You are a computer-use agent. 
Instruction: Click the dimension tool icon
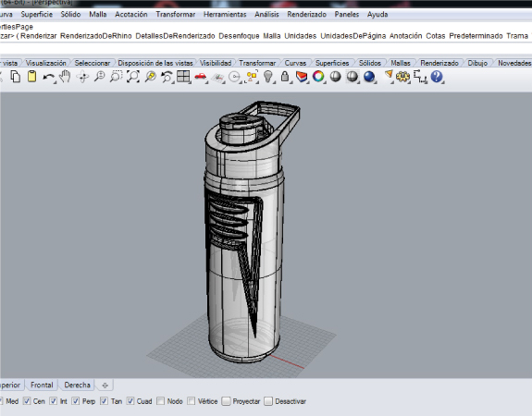pos(420,77)
